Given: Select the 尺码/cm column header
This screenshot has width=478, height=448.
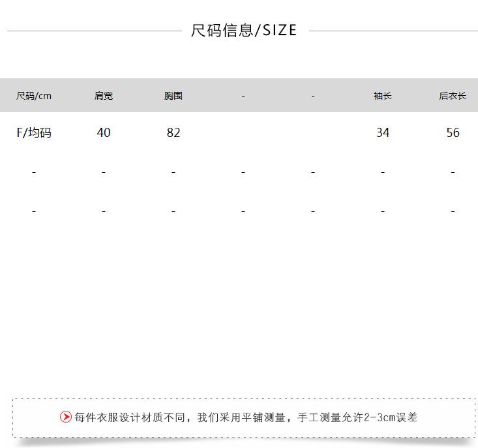Looking at the screenshot, I should coord(34,96).
